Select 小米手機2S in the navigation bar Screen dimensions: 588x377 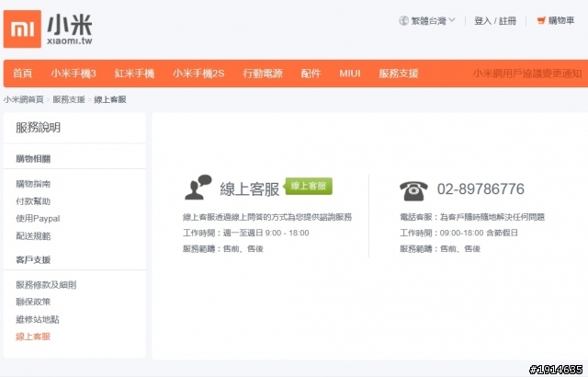point(198,74)
